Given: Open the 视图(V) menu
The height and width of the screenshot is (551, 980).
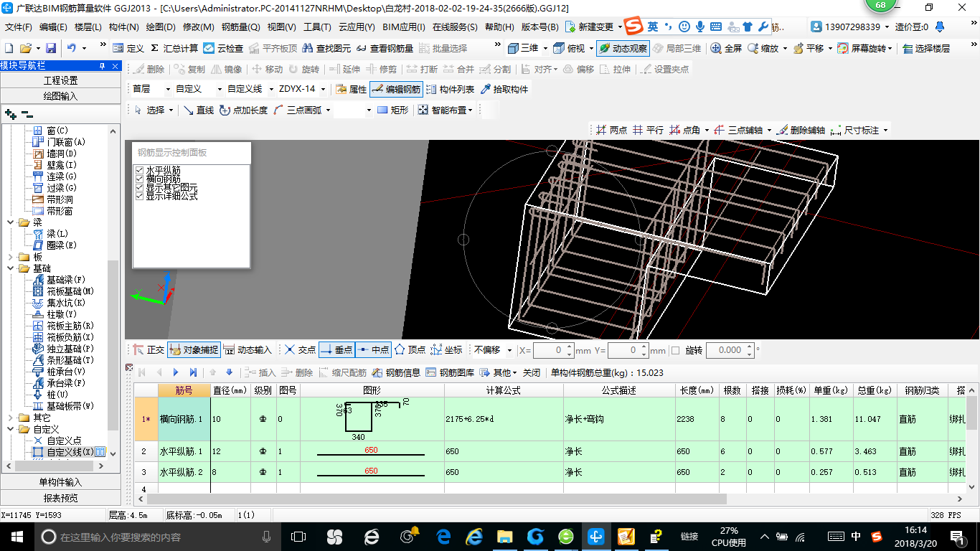Looking at the screenshot, I should (x=281, y=27).
